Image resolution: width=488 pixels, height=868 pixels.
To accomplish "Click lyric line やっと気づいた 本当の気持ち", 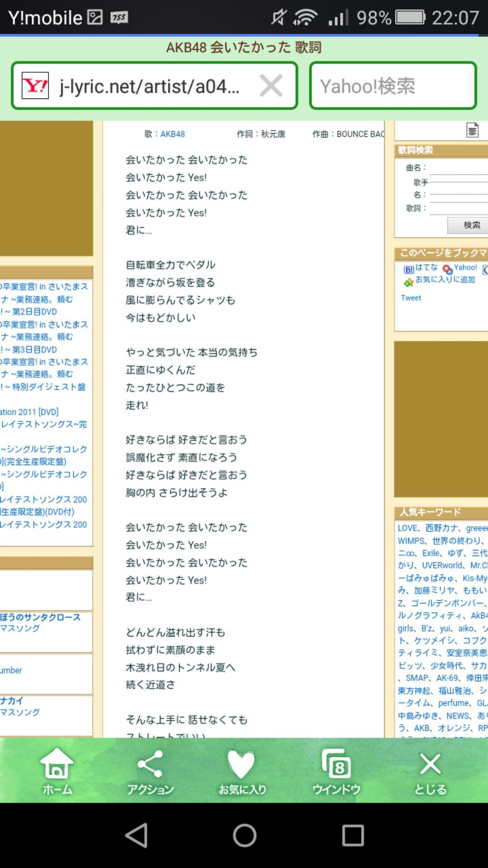I will [192, 352].
